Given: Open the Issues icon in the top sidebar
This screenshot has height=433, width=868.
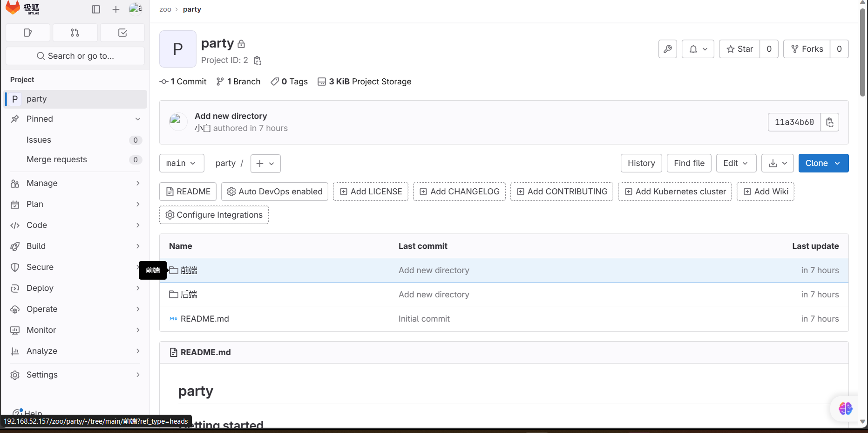Looking at the screenshot, I should click(x=27, y=33).
